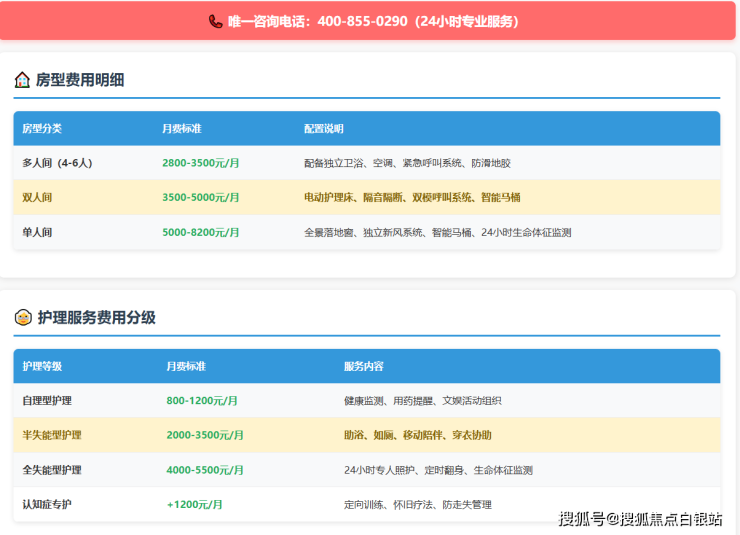The image size is (740, 535).
Task: Click the 搜狐号@搜狐焦点白银站 watermark
Action: pos(640,518)
